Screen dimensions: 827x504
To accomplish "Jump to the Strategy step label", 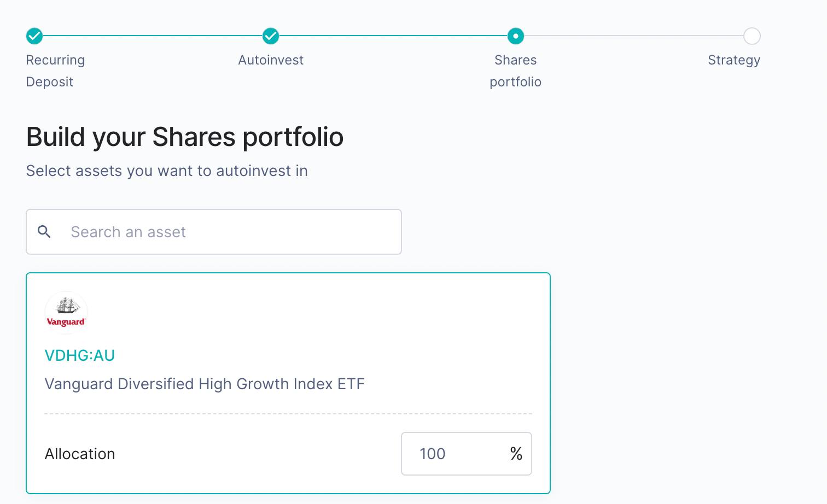I will tap(734, 60).
